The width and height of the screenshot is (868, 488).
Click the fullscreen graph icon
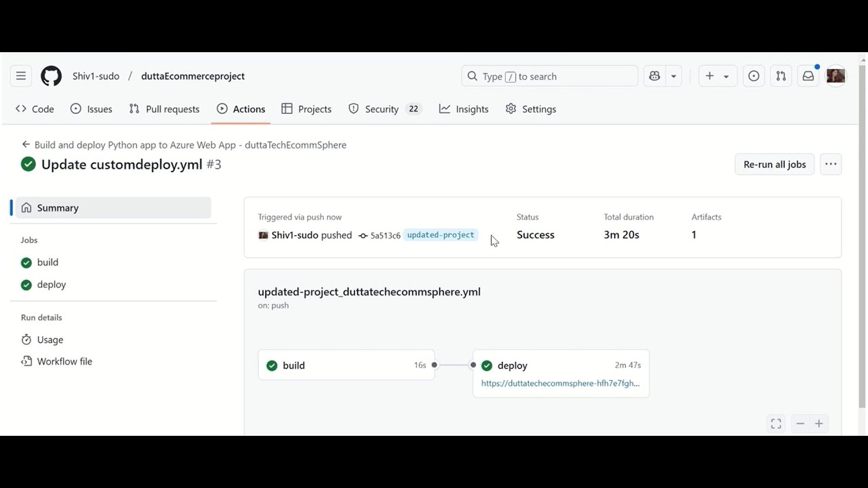(x=776, y=424)
